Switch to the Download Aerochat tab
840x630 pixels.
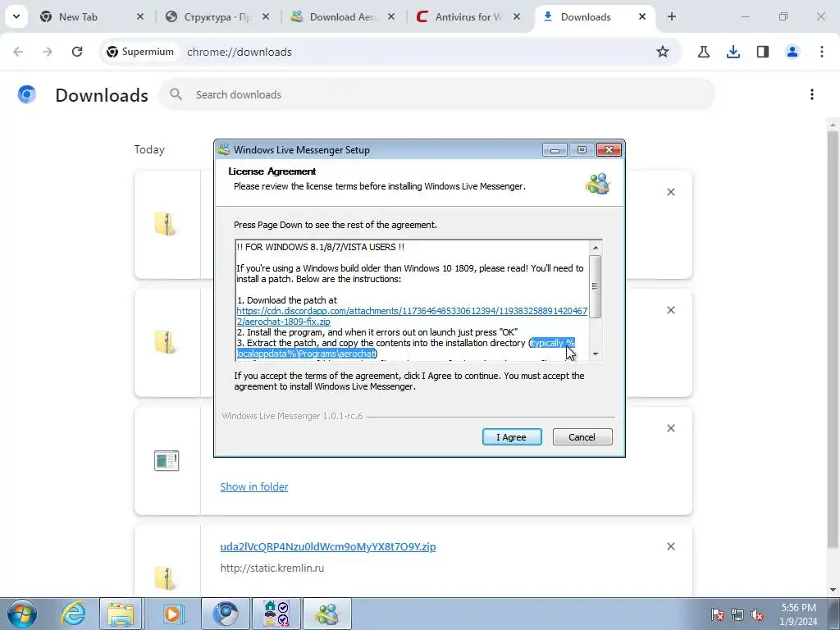(x=342, y=16)
